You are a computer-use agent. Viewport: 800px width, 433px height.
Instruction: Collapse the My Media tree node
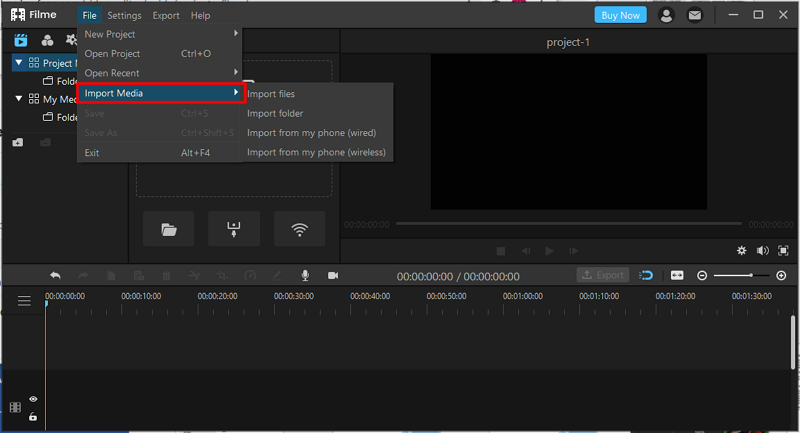coord(19,98)
